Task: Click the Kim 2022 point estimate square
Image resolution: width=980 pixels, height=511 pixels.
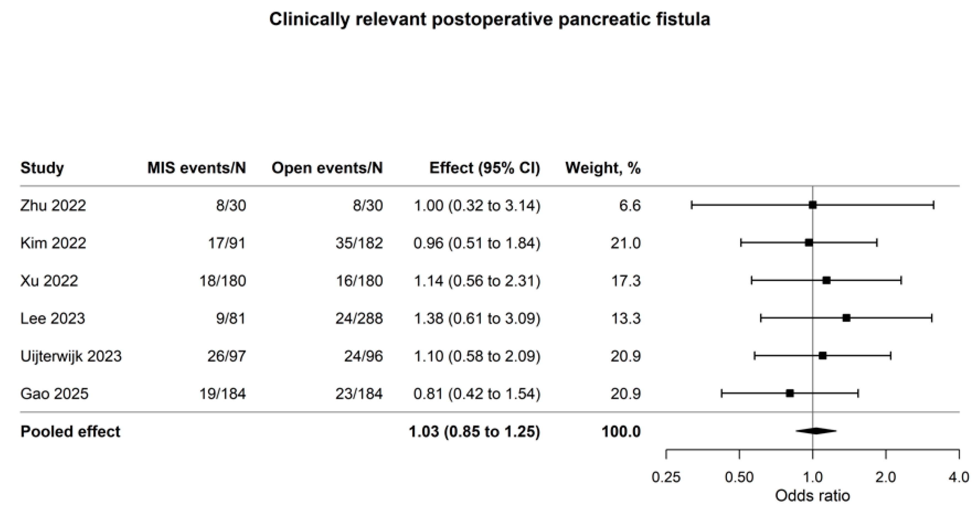Action: 809,243
